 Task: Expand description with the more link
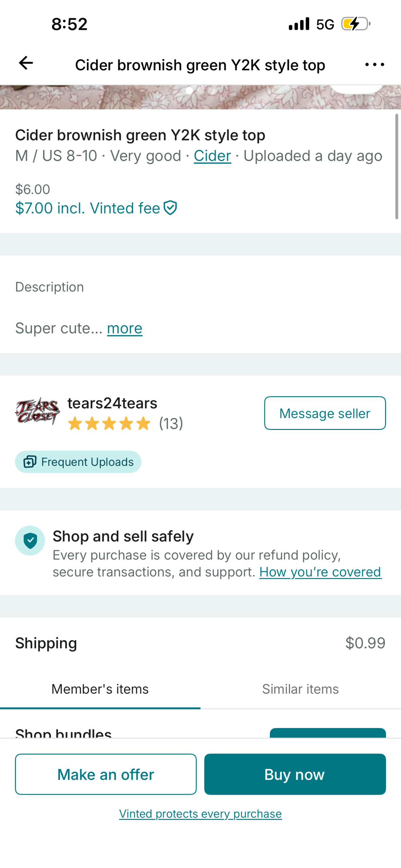tap(125, 328)
